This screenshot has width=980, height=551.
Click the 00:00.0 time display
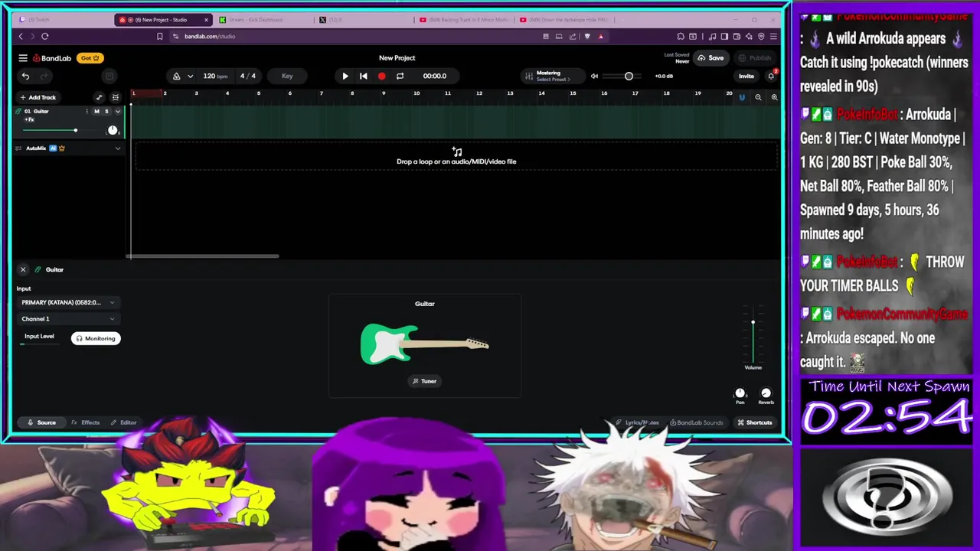(434, 76)
